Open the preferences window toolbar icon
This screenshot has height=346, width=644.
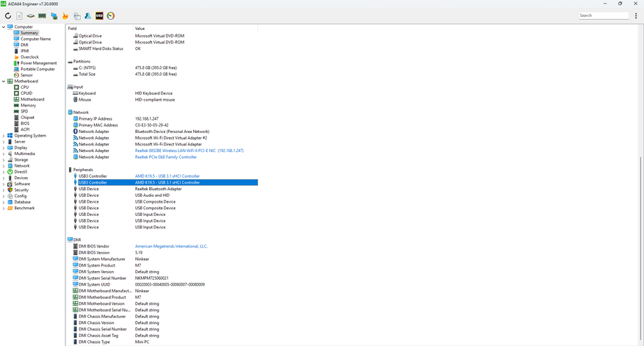[x=77, y=16]
